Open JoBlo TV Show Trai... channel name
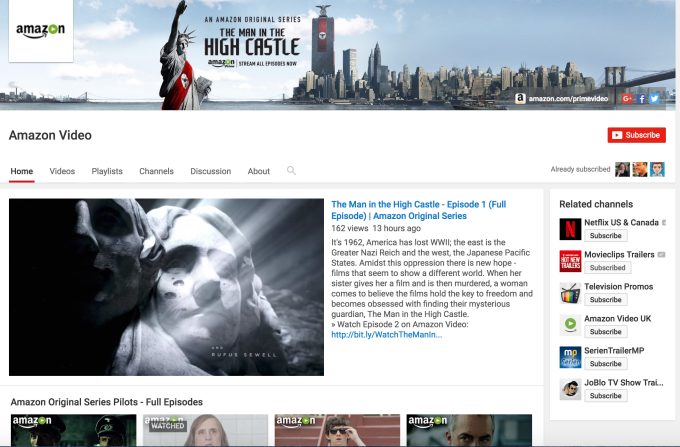Image resolution: width=680 pixels, height=447 pixels. pos(624,383)
